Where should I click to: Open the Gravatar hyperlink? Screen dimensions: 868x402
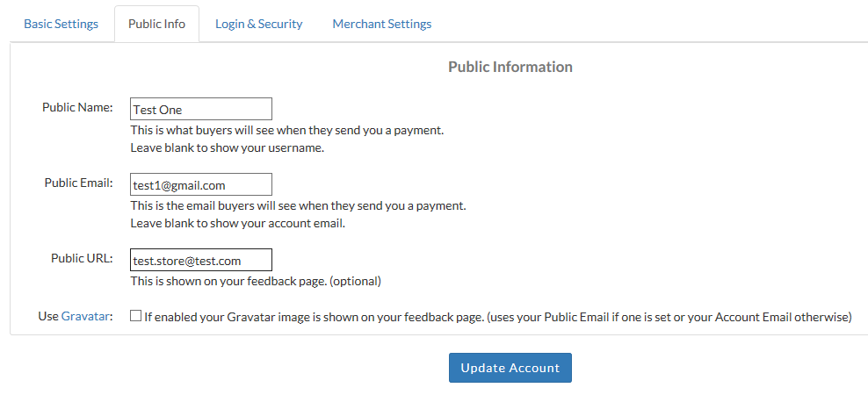pos(86,317)
